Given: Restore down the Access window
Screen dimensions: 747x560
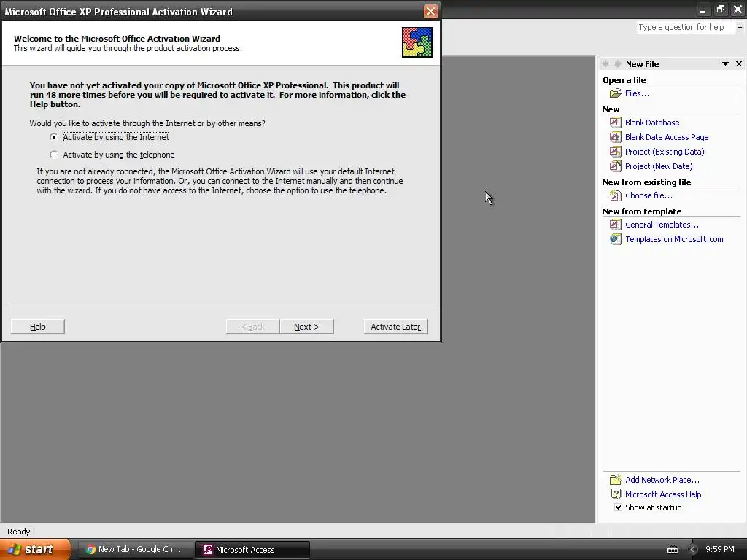Looking at the screenshot, I should click(x=721, y=9).
